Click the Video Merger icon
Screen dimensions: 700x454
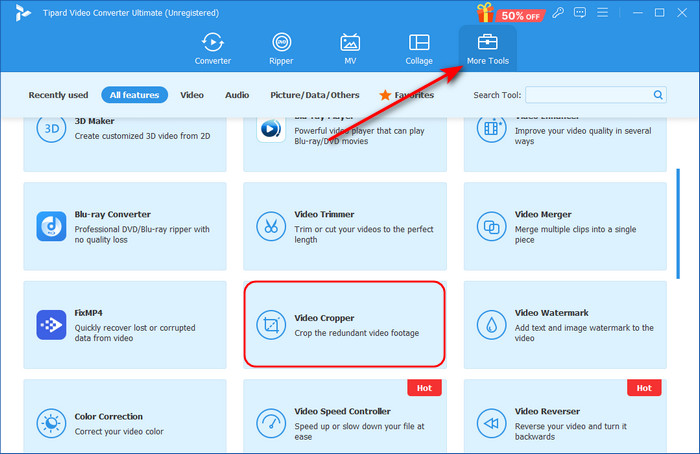click(x=492, y=226)
